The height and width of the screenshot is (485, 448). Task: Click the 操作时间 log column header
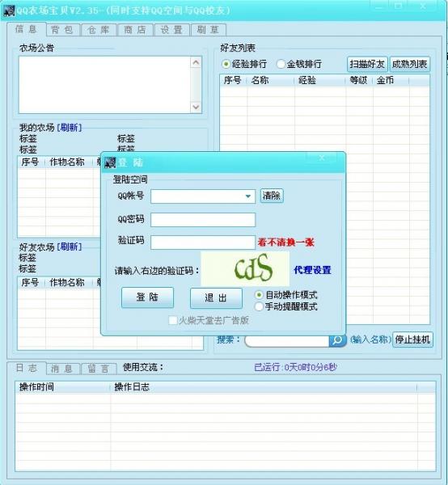click(63, 387)
